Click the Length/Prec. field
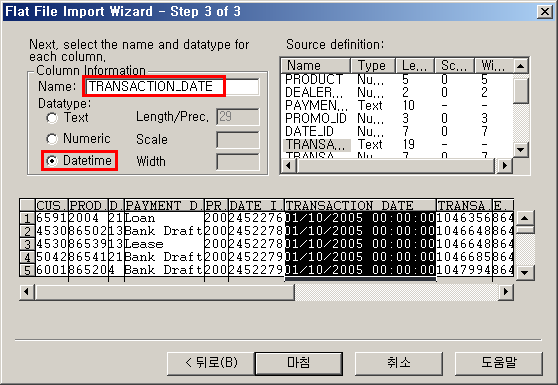Viewport: 558px width, 385px height. click(238, 117)
